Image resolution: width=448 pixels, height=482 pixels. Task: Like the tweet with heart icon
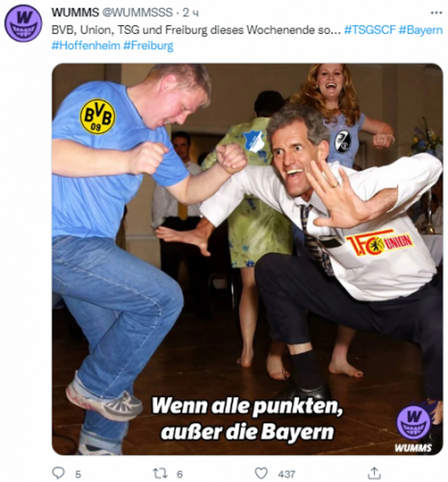(x=261, y=473)
